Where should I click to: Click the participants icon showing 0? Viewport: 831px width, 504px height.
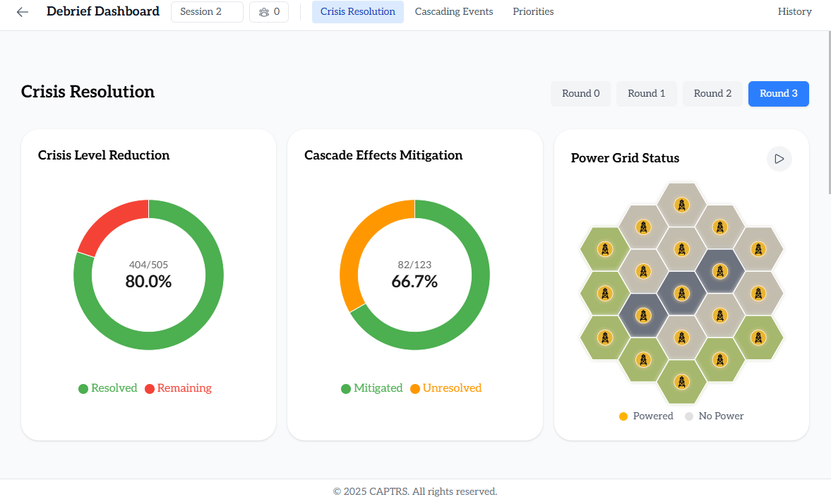269,12
